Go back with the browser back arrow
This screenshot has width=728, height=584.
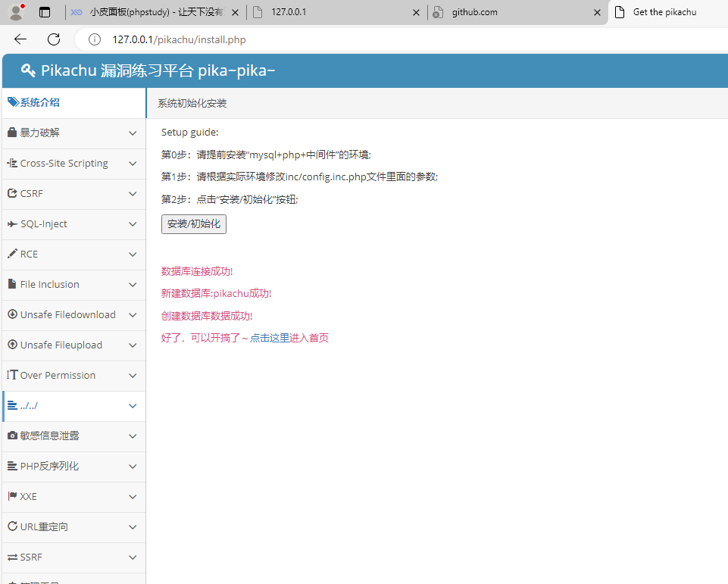[20, 39]
